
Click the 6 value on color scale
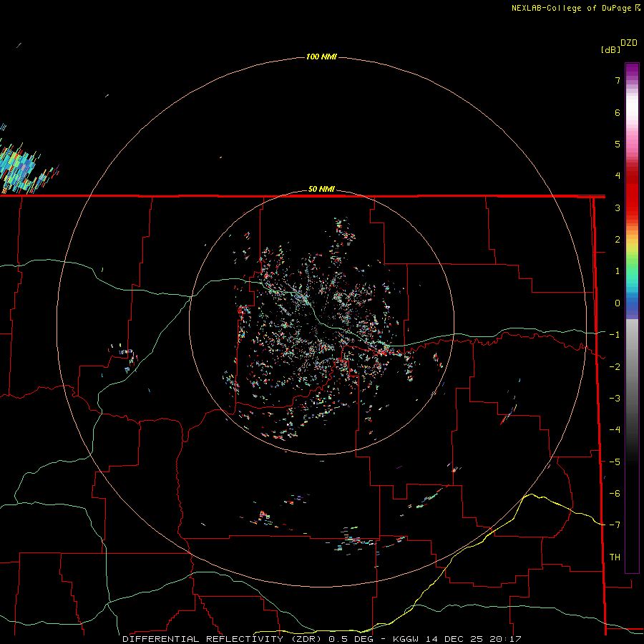(x=618, y=112)
